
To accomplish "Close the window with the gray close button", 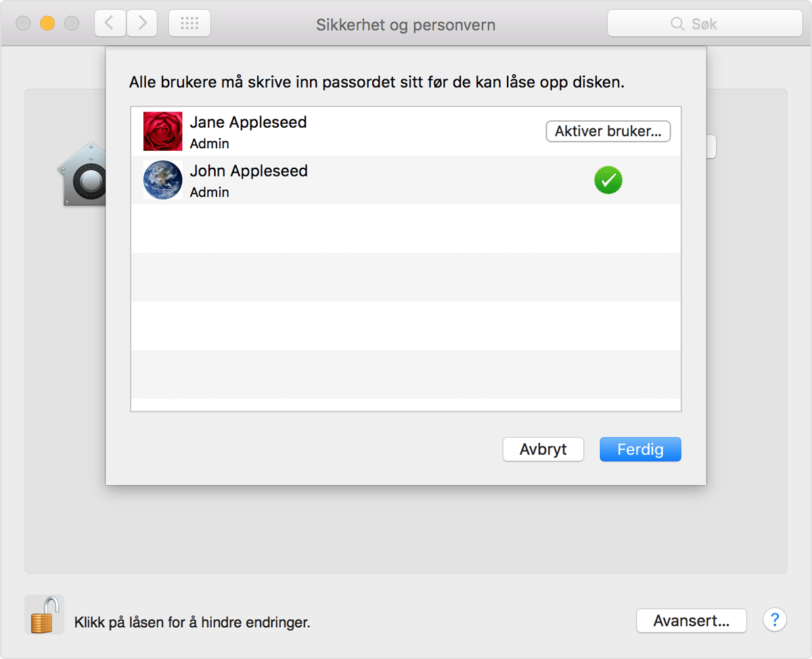I will (x=23, y=24).
